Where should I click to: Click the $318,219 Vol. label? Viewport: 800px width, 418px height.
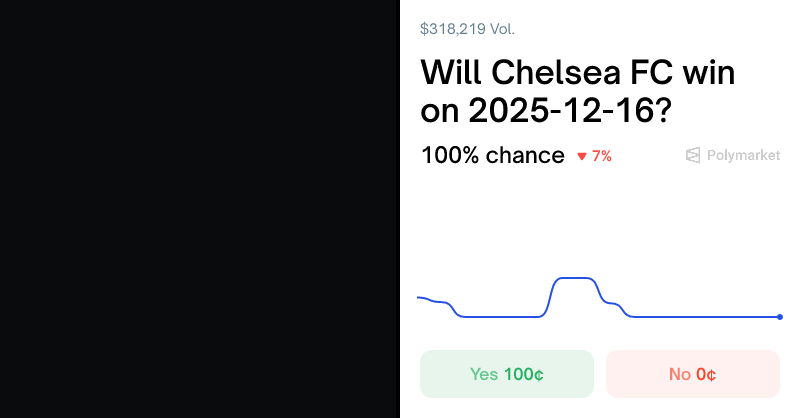(x=467, y=29)
